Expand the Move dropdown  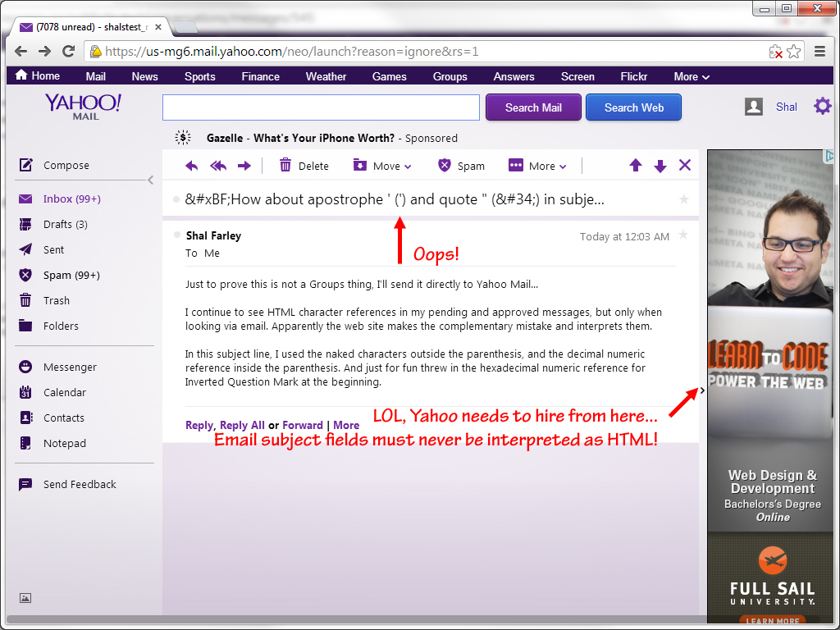point(382,166)
